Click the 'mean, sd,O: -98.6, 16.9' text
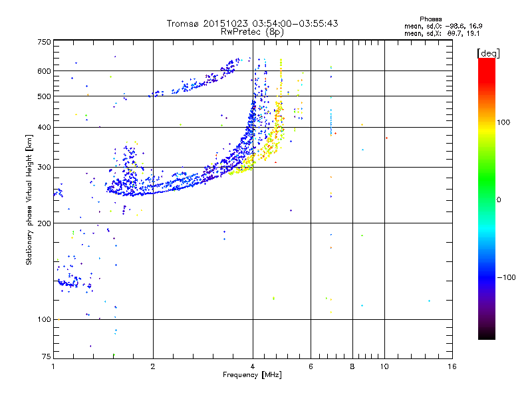Image resolution: width=532 pixels, height=399 pixels. pyautogui.click(x=443, y=26)
